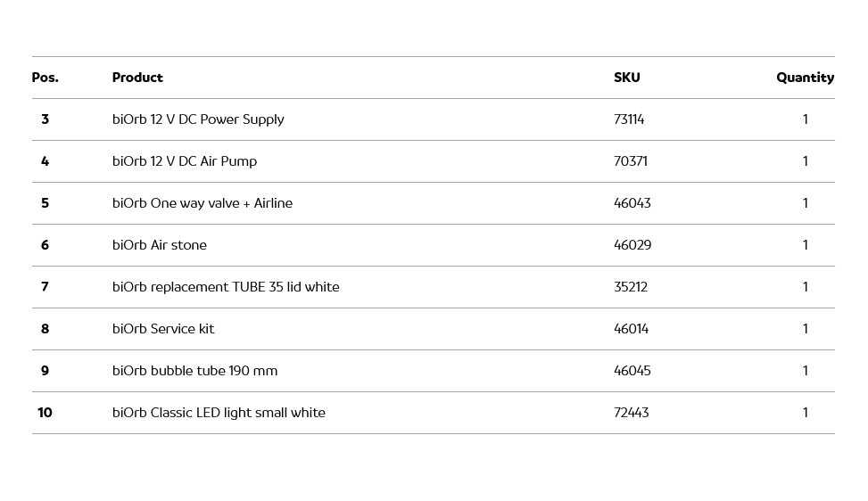This screenshot has width=868, height=501.
Task: Select biOrb bubble tube 190 mm
Action: [194, 371]
